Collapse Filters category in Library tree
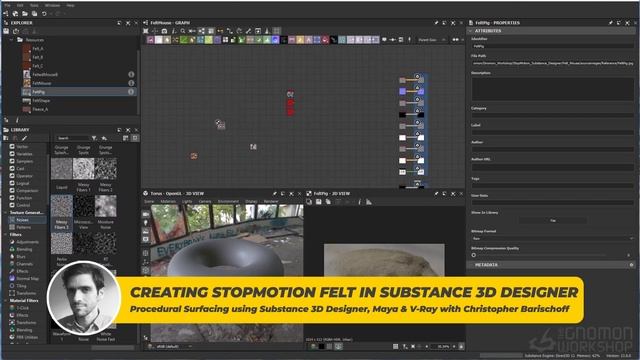This screenshot has width=640, height=360. 6,235
